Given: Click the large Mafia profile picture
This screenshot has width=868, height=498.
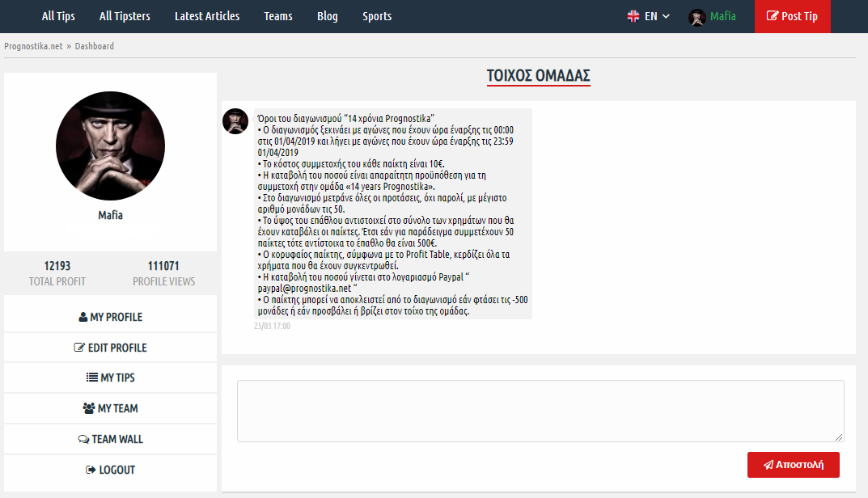Looking at the screenshot, I should pos(110,146).
